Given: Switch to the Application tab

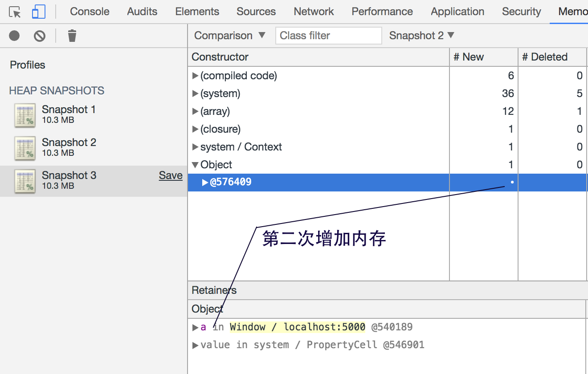Looking at the screenshot, I should [457, 12].
